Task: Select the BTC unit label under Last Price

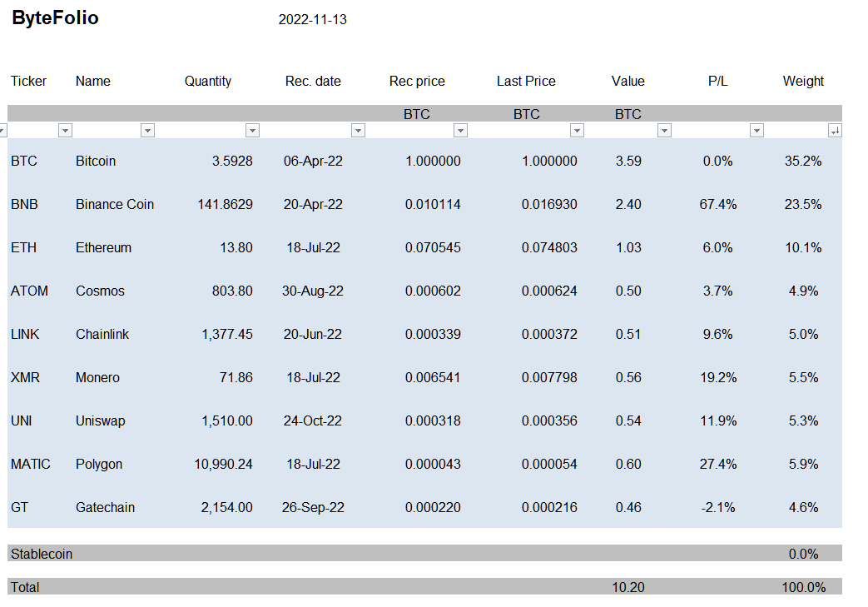Action: point(527,114)
